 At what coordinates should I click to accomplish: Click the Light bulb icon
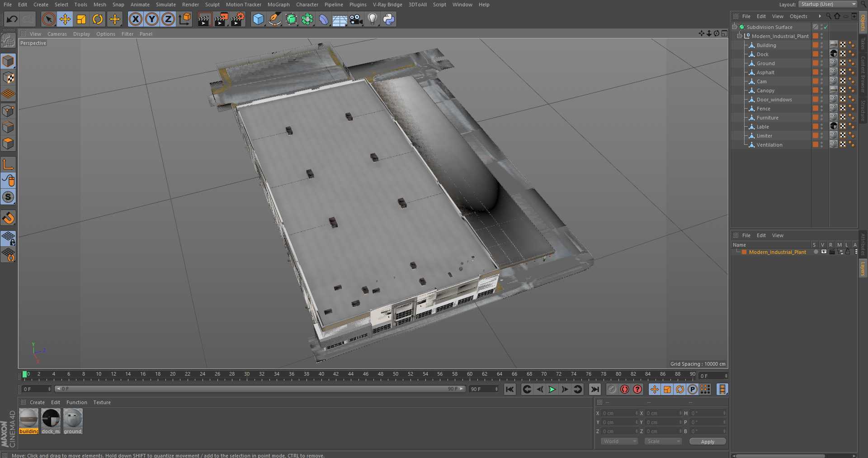(x=372, y=19)
